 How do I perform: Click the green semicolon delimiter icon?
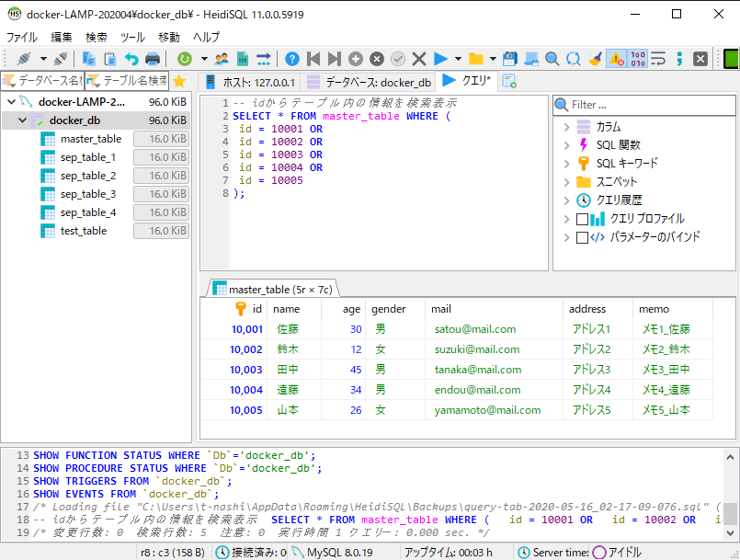pos(679,59)
